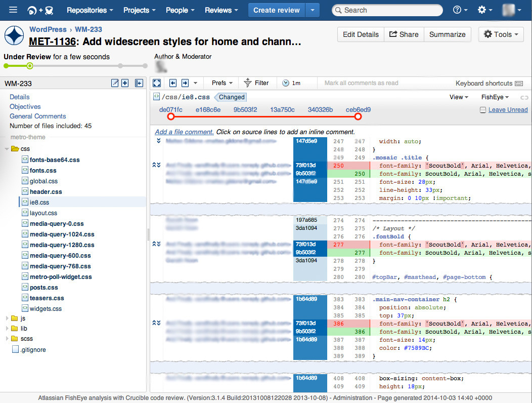
Task: Open the hamburger navigation menu
Action: pyautogui.click(x=13, y=10)
